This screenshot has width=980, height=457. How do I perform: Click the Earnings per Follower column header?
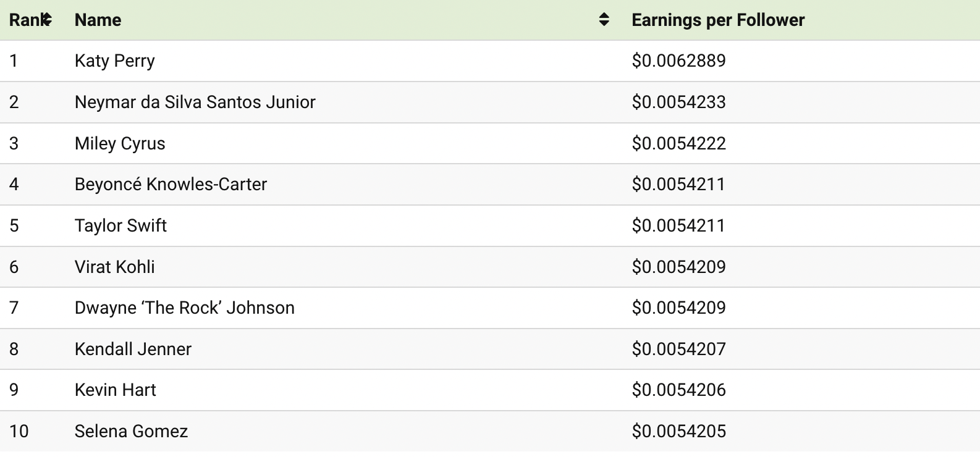717,20
